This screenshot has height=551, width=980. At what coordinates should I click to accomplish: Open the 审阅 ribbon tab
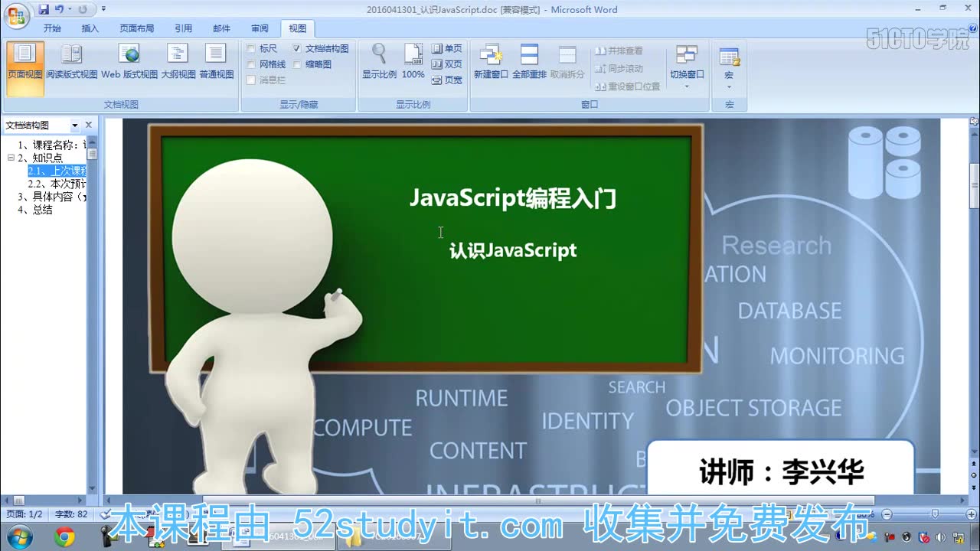260,28
